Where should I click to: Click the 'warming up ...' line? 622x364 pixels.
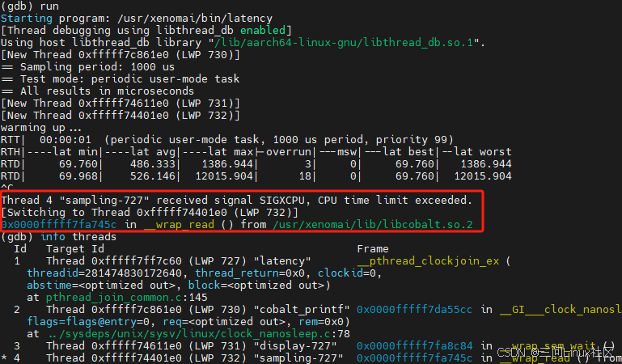(41, 128)
